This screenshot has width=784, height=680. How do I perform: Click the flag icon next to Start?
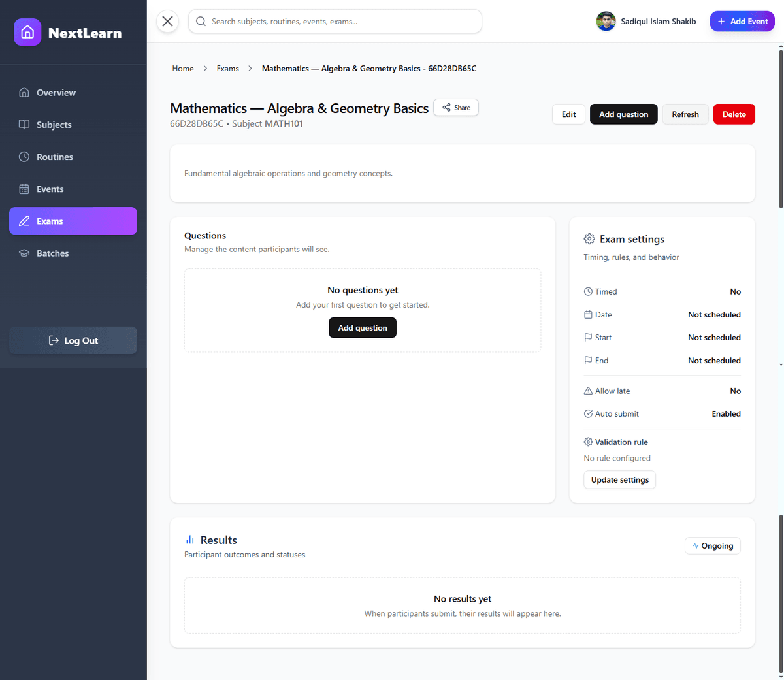(x=587, y=337)
